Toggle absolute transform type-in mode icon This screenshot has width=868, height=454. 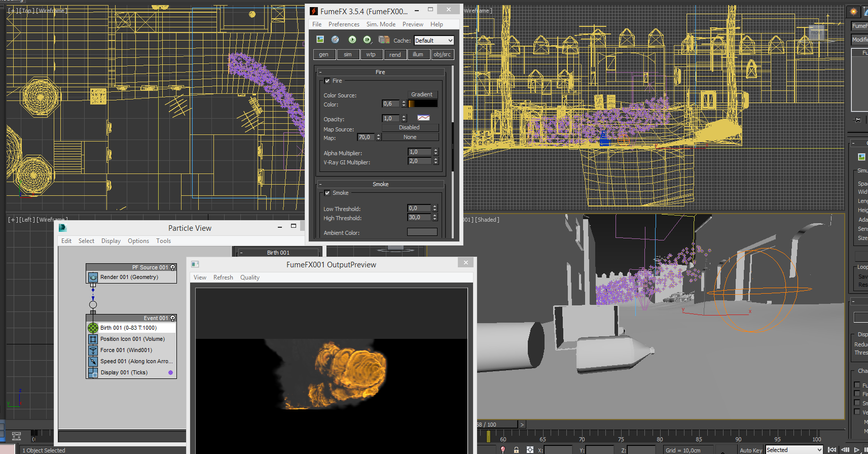[530, 449]
